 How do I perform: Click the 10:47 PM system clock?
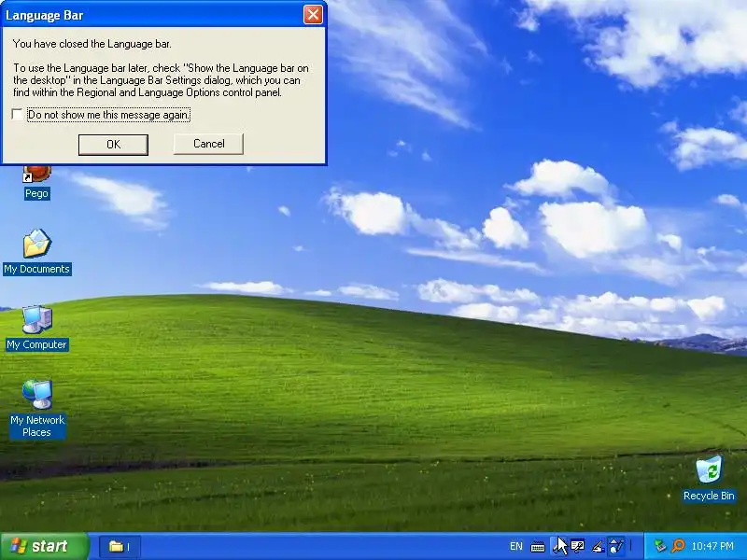click(712, 546)
